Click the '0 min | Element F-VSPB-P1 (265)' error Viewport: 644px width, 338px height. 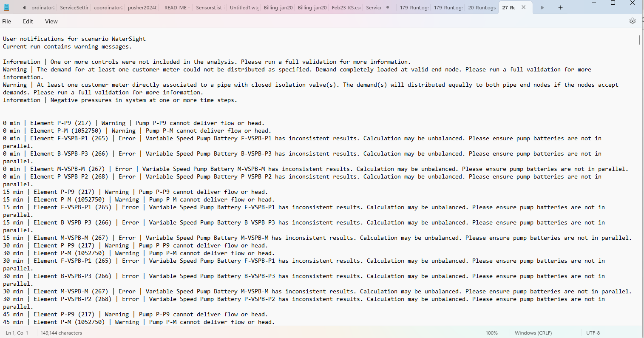click(x=302, y=142)
